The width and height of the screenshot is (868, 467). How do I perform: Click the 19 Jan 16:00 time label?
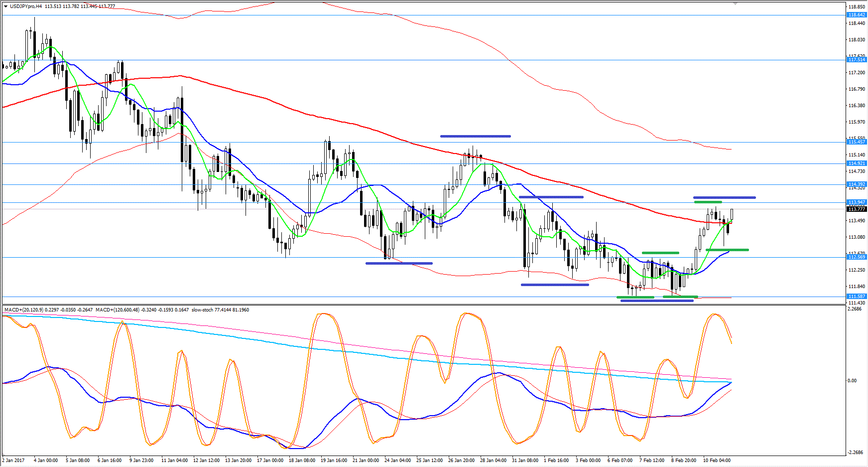pyautogui.click(x=334, y=461)
